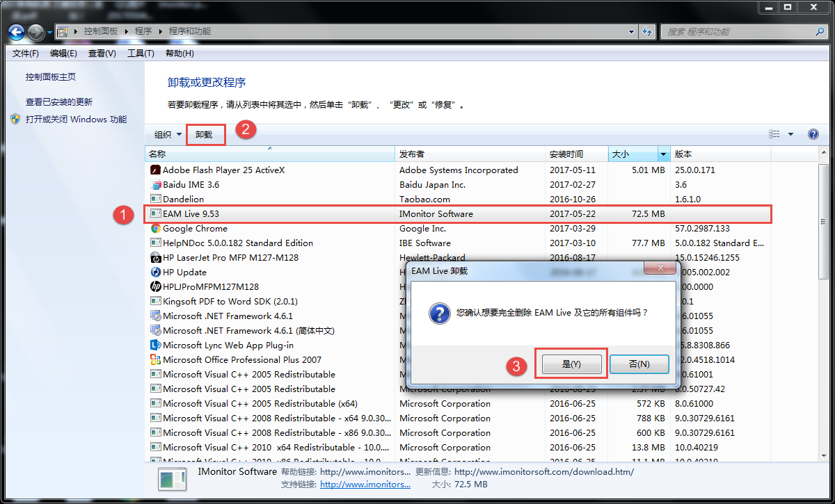The height and width of the screenshot is (504, 835).
Task: Select the .NET Framework 4.6.1 (简体中文) icon
Action: click(x=156, y=330)
